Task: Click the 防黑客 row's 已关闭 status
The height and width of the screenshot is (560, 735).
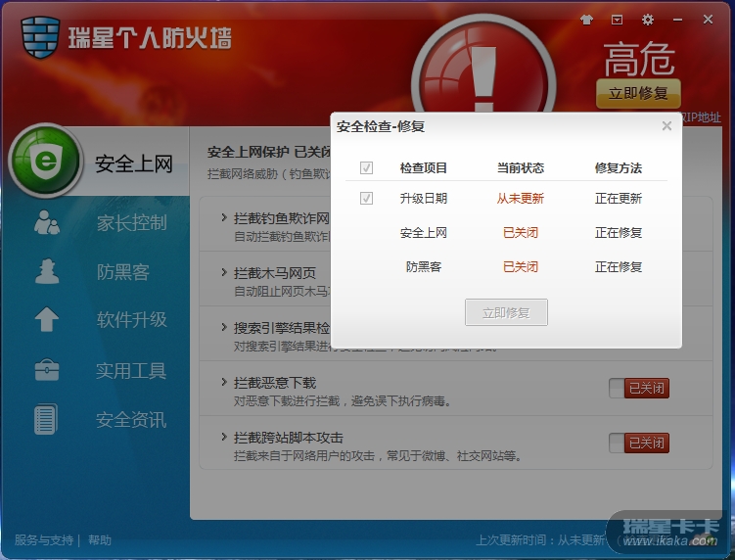Action: pos(521,267)
